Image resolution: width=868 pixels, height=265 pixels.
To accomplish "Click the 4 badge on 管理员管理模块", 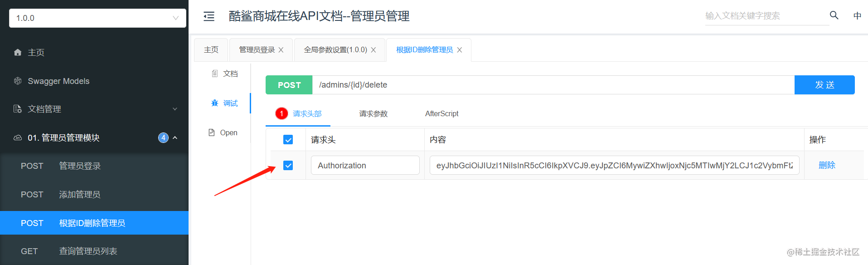I will (163, 137).
